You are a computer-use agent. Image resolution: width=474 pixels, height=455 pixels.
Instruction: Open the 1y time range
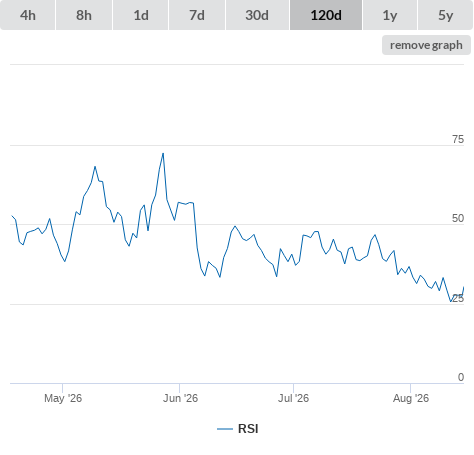click(x=390, y=15)
